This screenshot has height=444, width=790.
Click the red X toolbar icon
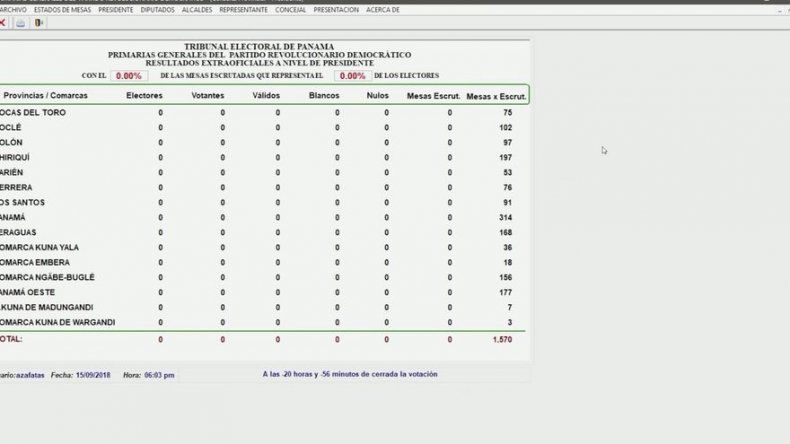coord(3,23)
